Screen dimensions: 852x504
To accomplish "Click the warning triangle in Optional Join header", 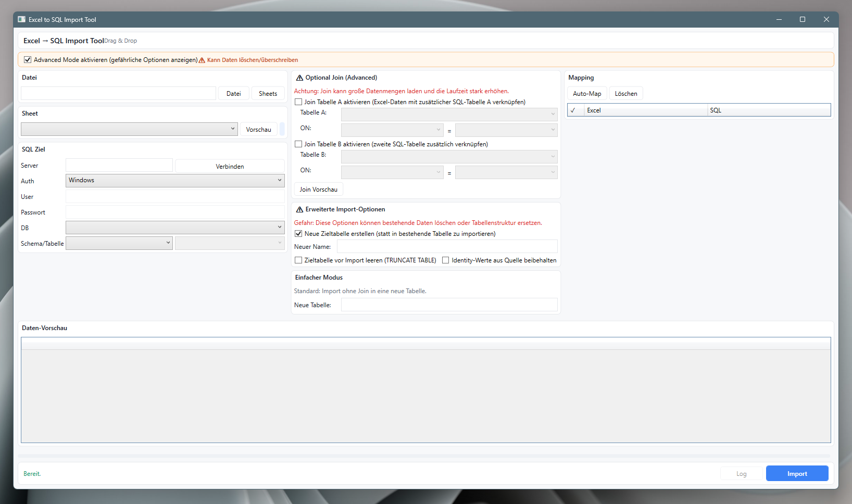I will point(299,77).
